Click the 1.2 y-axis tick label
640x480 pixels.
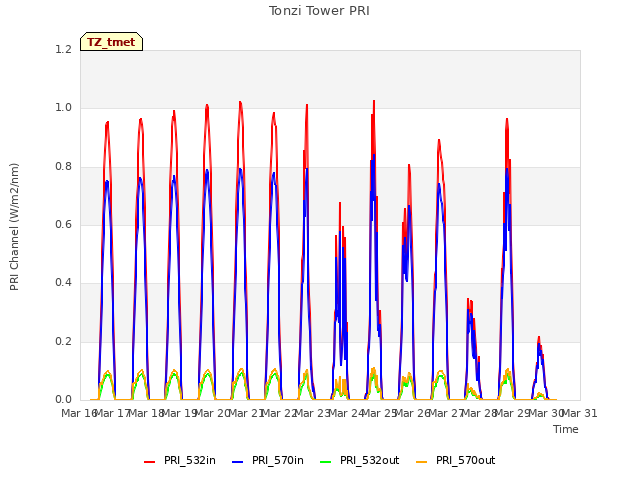[64, 49]
